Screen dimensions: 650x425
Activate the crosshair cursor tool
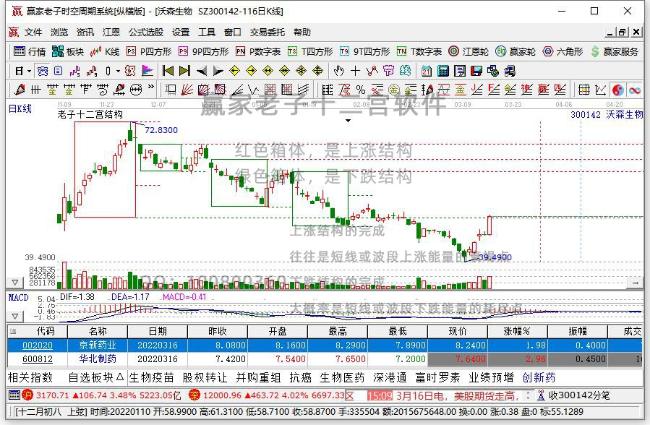355,71
